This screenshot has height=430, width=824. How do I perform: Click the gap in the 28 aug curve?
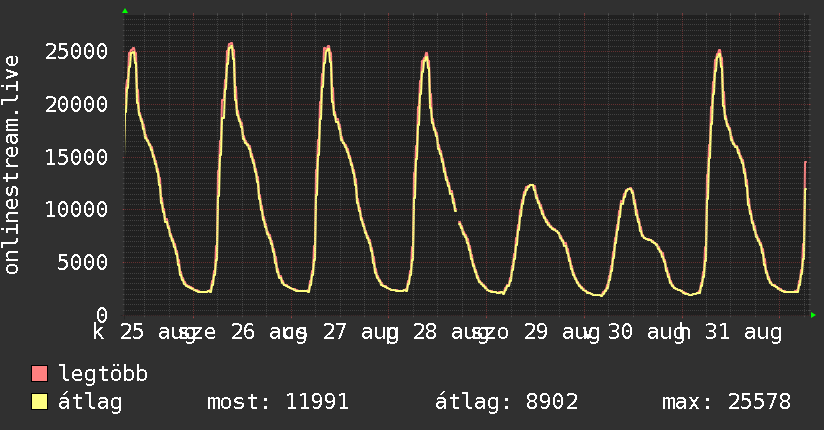click(458, 216)
